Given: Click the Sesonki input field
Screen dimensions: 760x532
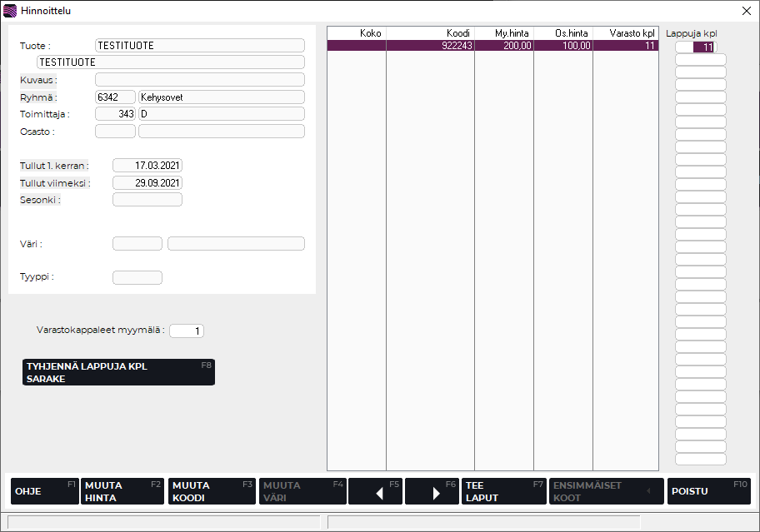Looking at the screenshot, I should pyautogui.click(x=147, y=200).
